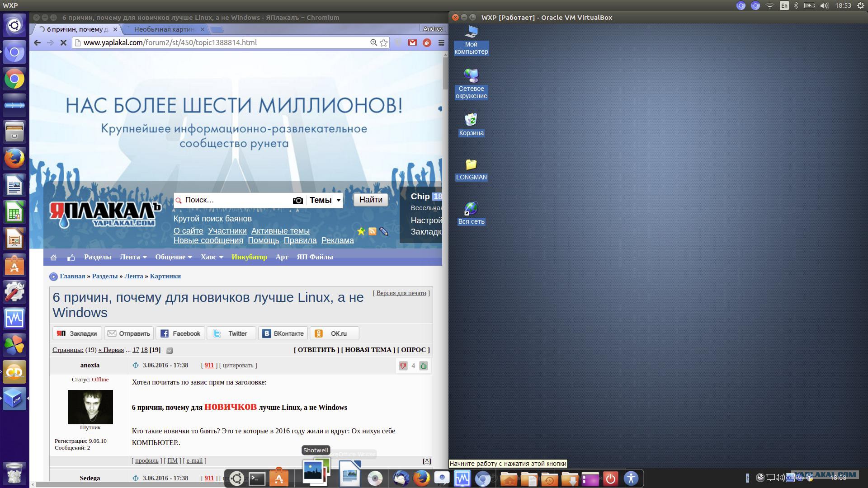The width and height of the screenshot is (868, 488).
Task: Open Ubuntu Dash from the launcher
Action: tap(14, 25)
